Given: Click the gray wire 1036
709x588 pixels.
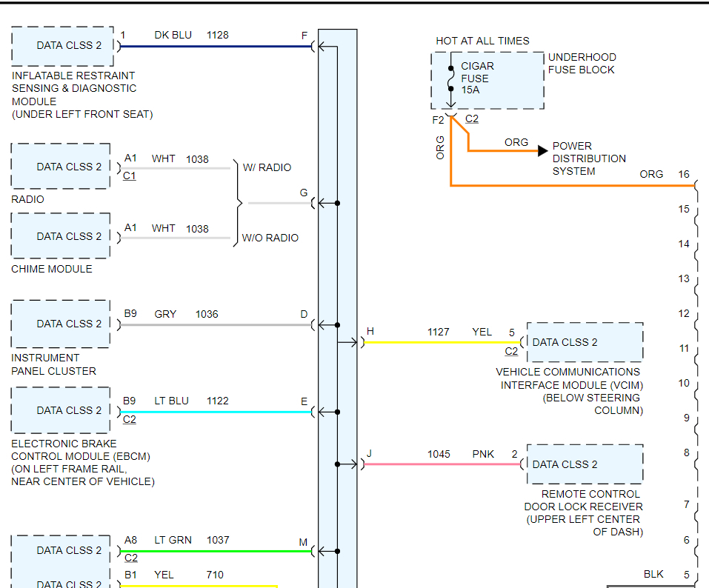Looking at the screenshot, I should tap(216, 324).
